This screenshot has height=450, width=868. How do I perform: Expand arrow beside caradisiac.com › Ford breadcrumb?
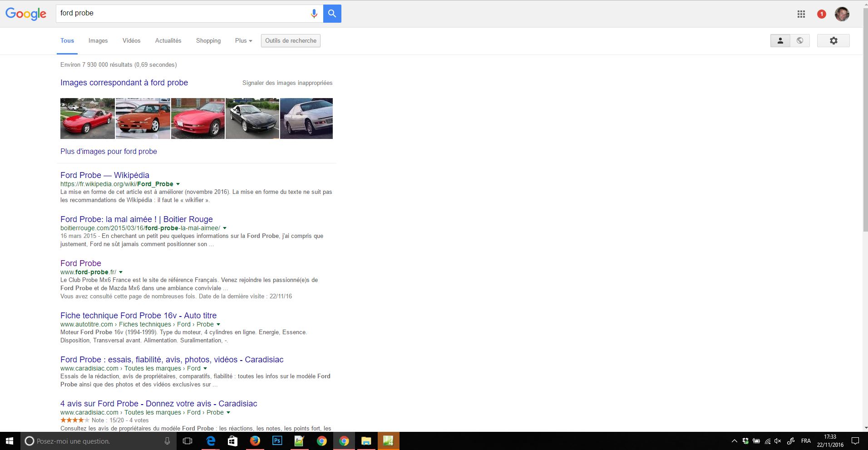point(205,368)
